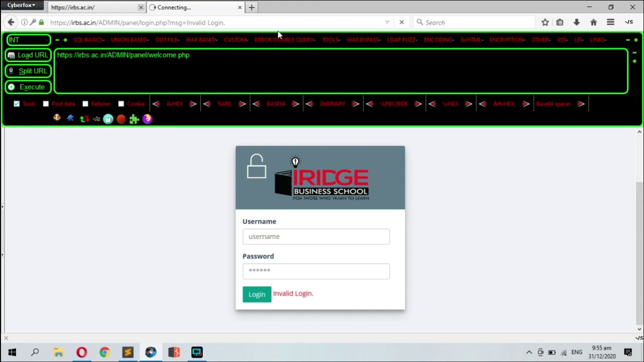644x362 pixels.
Task: Open the INT type dropdown
Action: point(28,40)
